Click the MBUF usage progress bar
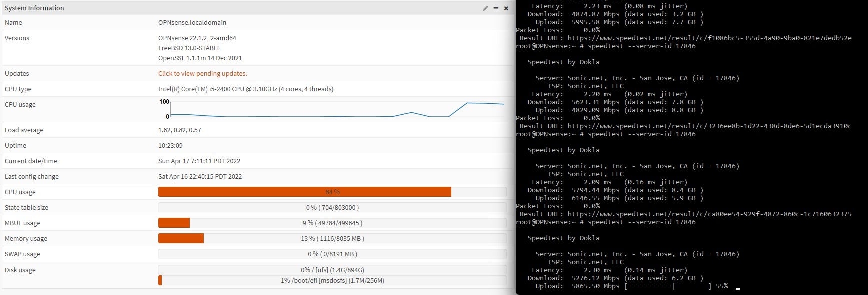 [332, 223]
